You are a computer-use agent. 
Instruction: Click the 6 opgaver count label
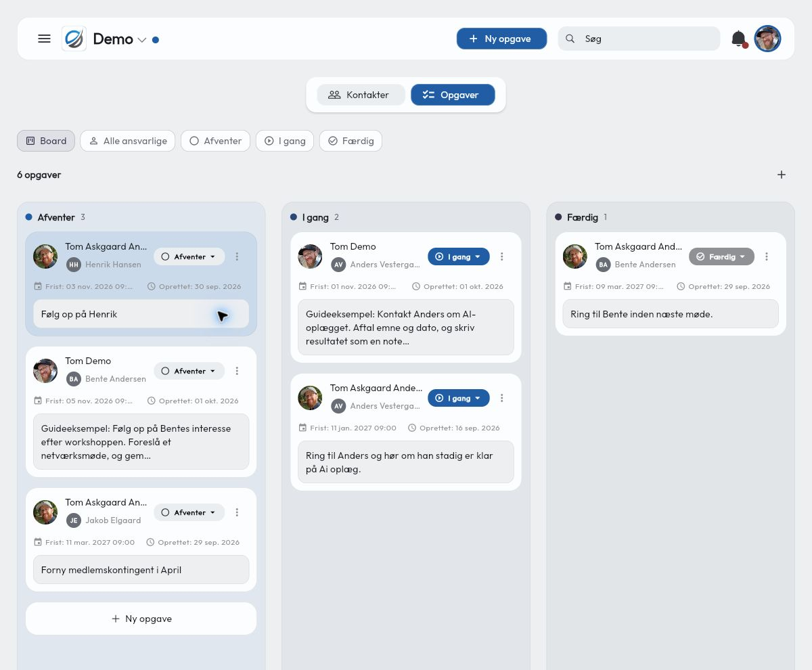coord(39,175)
